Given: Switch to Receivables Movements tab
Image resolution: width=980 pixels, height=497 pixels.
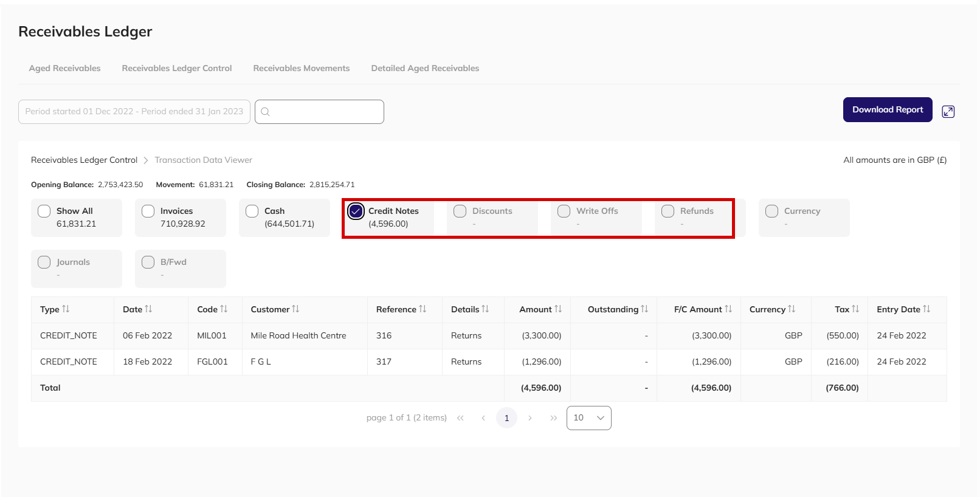Looking at the screenshot, I should (302, 68).
